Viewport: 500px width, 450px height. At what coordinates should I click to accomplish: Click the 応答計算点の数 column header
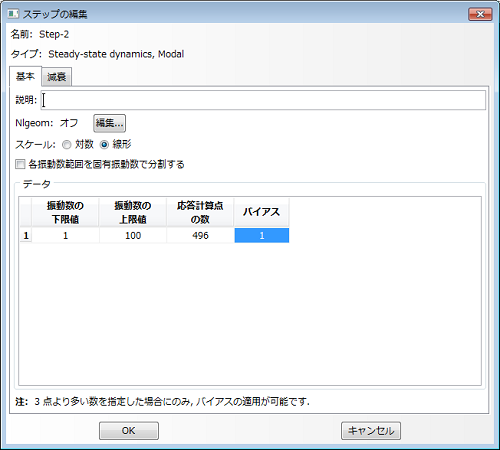click(x=200, y=212)
